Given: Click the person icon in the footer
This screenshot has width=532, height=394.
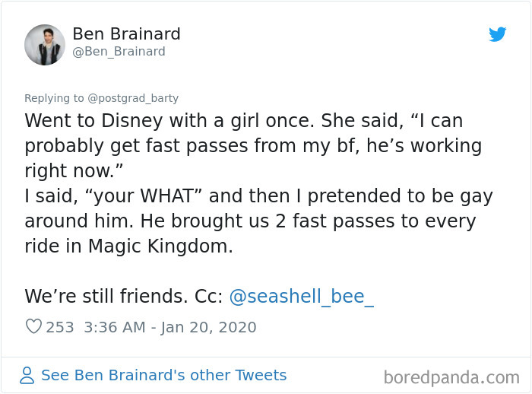Looking at the screenshot, I should tap(27, 376).
